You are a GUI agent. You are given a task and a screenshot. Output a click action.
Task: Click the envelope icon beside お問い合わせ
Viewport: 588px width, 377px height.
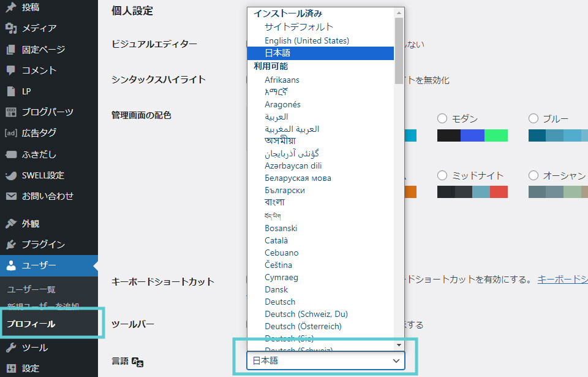pyautogui.click(x=10, y=196)
